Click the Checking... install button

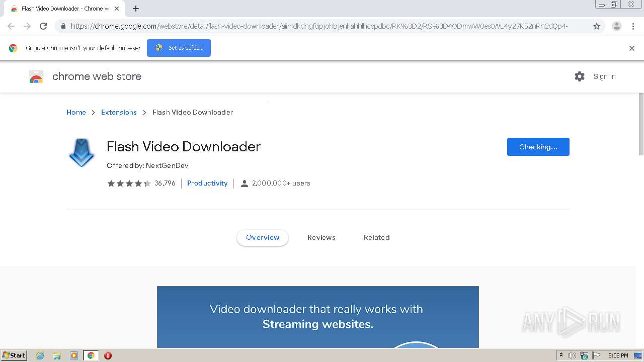click(538, 147)
